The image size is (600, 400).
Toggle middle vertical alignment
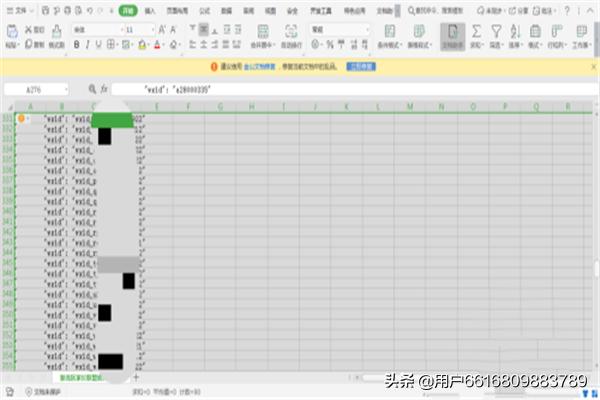(204, 29)
